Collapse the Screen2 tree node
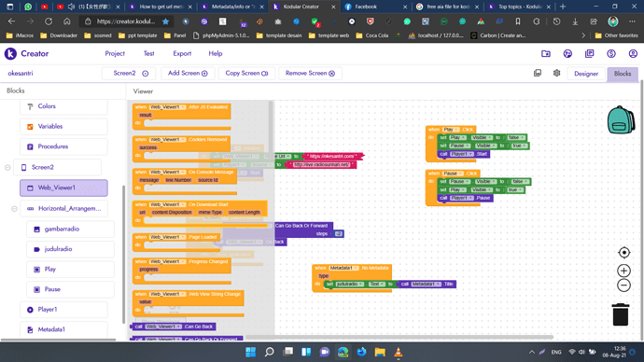644x362 pixels. coord(7,167)
